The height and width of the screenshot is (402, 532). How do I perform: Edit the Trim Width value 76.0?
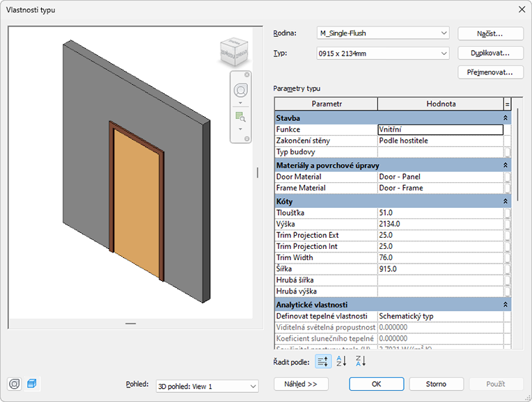pos(440,257)
